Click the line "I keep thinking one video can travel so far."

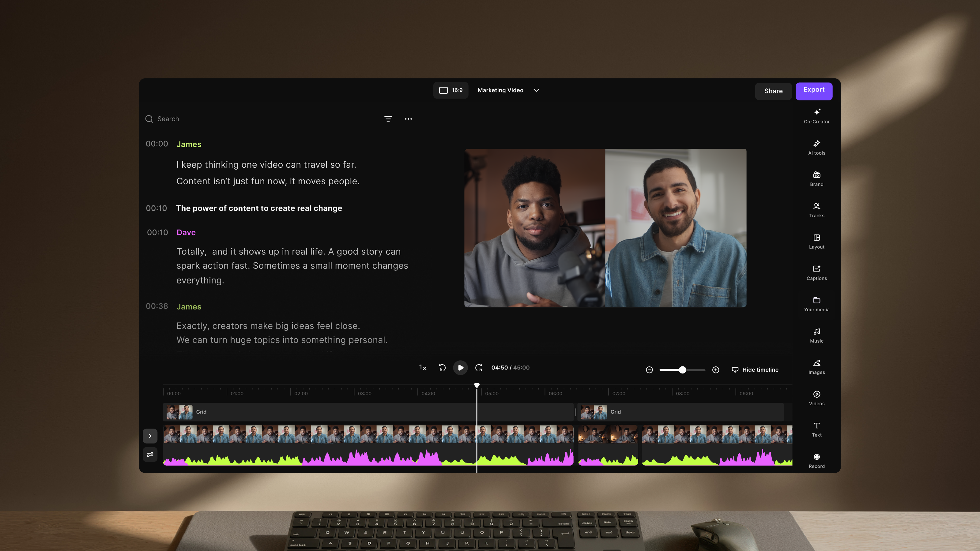(266, 165)
